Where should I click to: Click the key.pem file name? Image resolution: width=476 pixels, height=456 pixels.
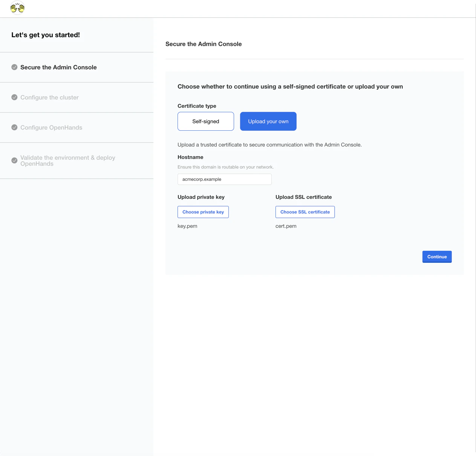point(187,226)
